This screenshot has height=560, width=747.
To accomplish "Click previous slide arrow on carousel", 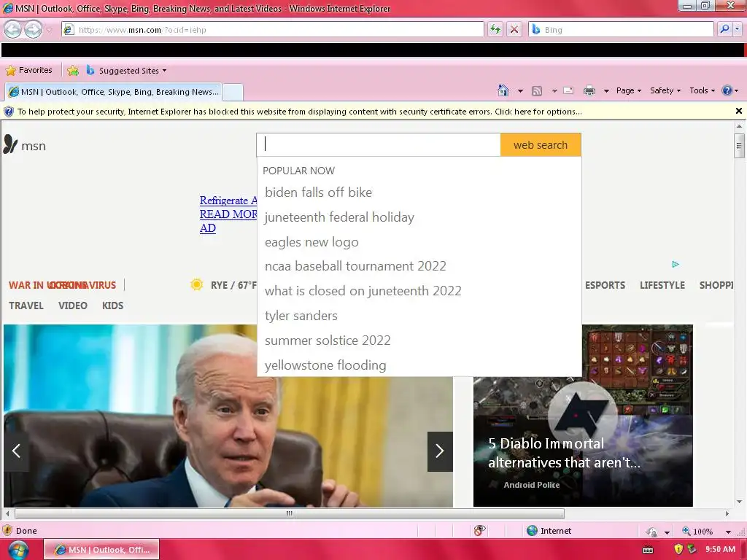I will click(x=17, y=451).
